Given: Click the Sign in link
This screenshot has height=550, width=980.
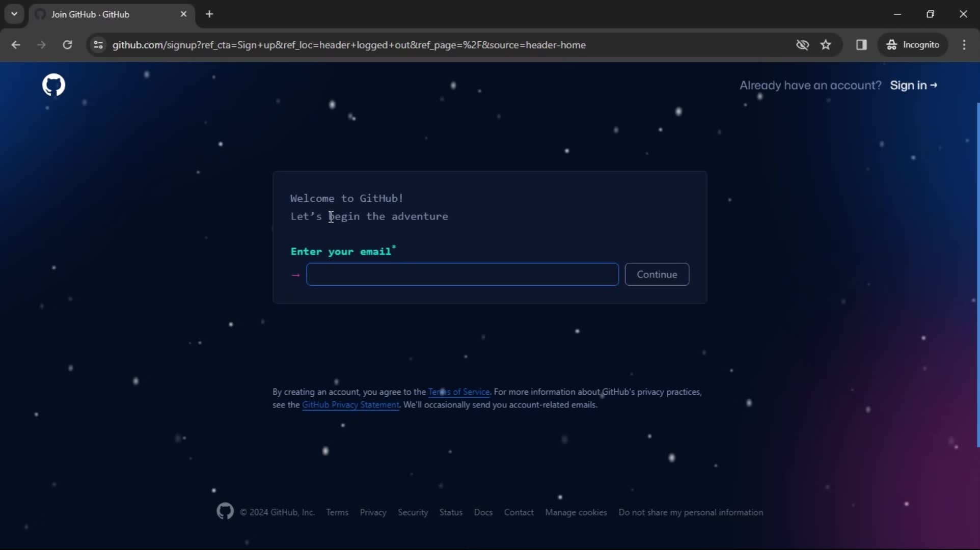Looking at the screenshot, I should pos(913,85).
